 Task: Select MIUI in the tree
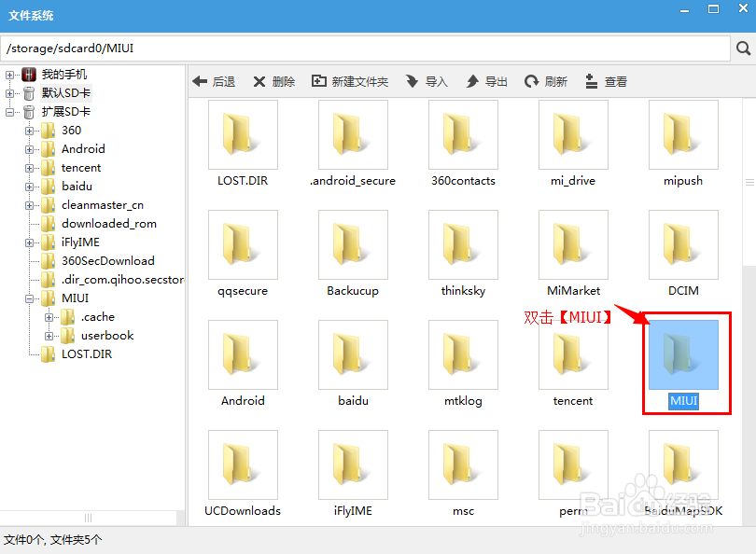[76, 298]
